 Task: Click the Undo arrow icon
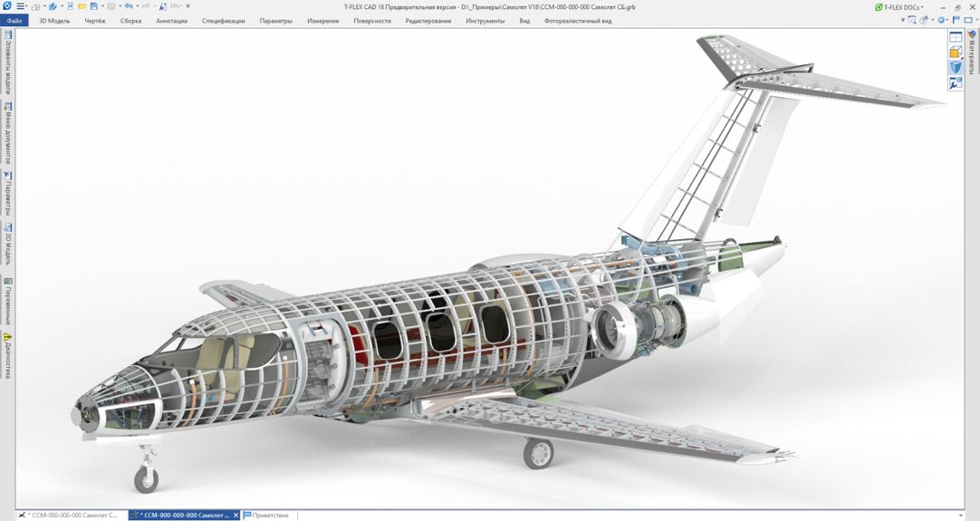(x=129, y=6)
